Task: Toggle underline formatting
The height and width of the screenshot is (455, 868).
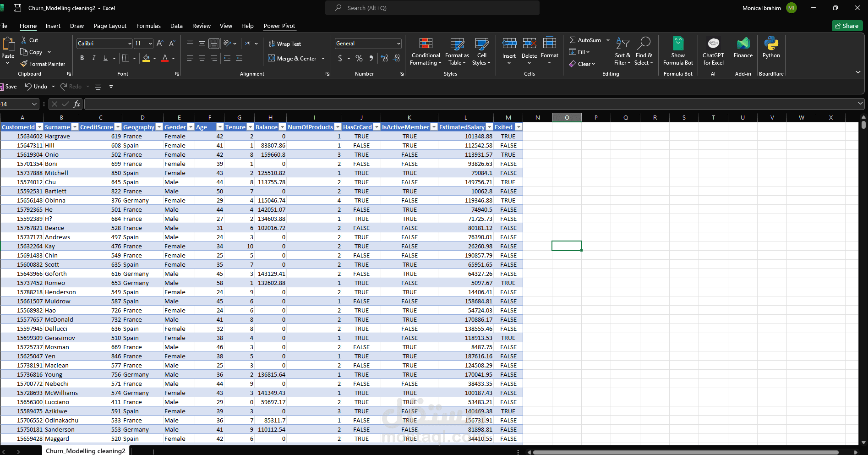Action: pos(105,58)
